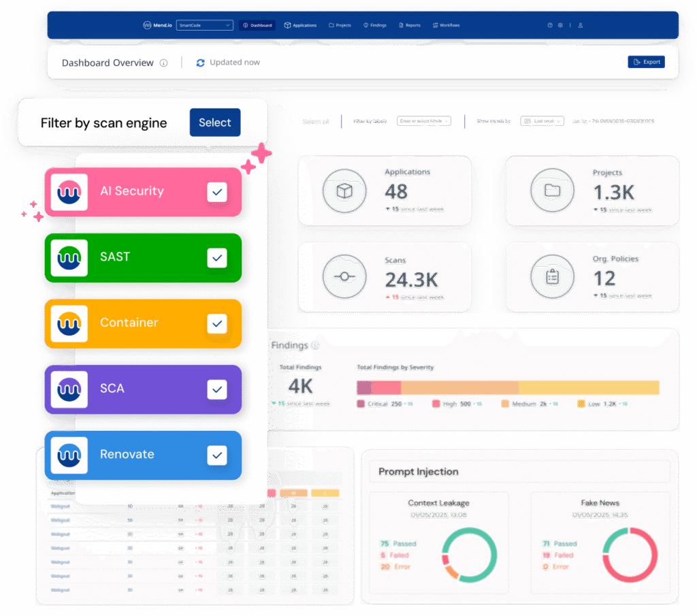Click the info icon next to Dashboard Overview

click(x=163, y=63)
